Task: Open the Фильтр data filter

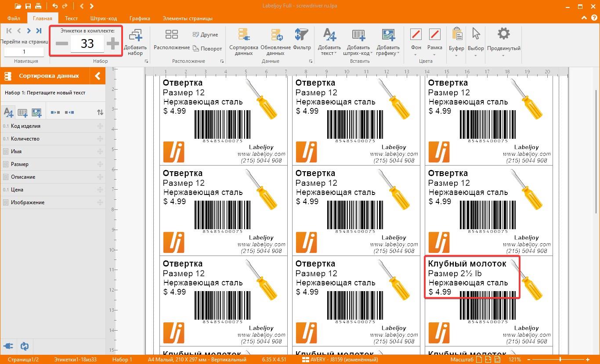Action: coord(302,40)
